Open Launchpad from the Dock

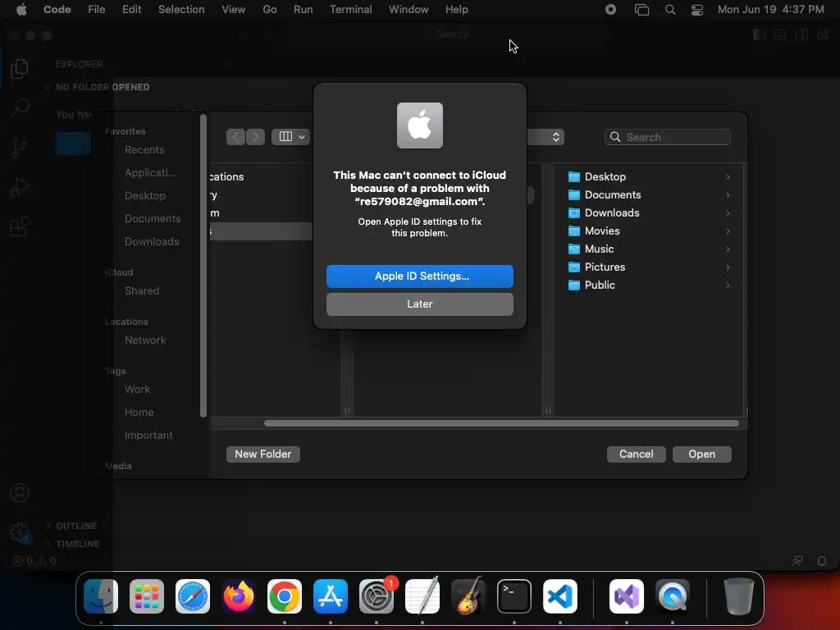(x=147, y=596)
